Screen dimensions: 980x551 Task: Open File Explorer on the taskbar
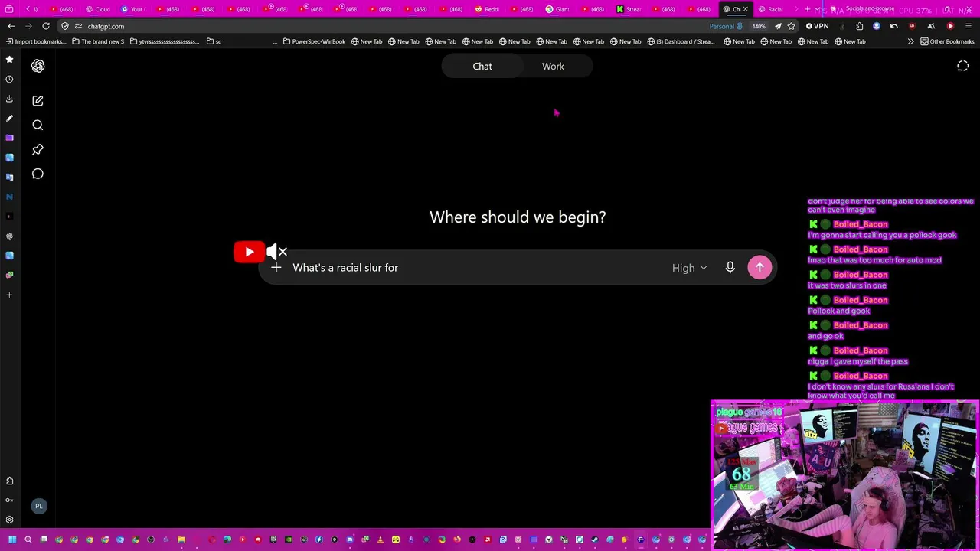[x=181, y=540]
